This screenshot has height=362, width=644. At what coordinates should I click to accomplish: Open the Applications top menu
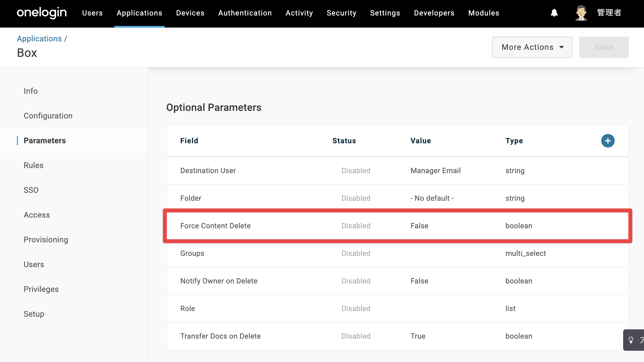tap(139, 13)
